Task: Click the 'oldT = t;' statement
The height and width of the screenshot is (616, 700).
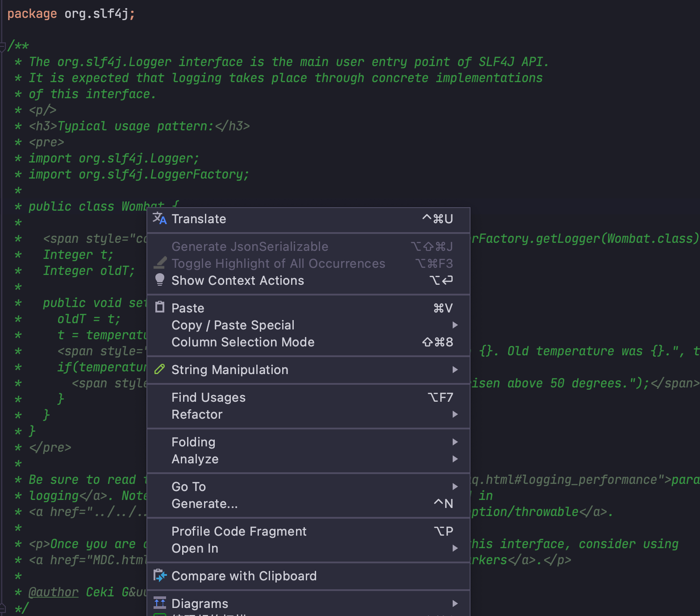Action: (89, 319)
